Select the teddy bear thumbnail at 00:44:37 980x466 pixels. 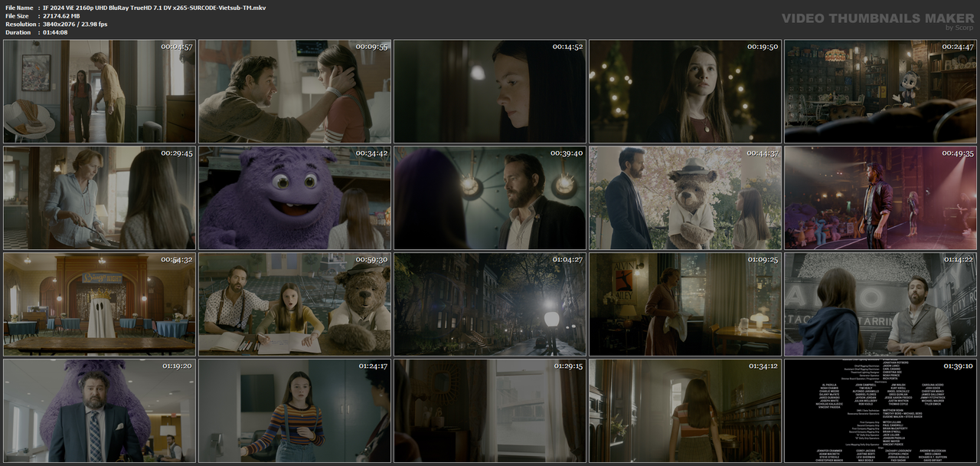[685, 199]
